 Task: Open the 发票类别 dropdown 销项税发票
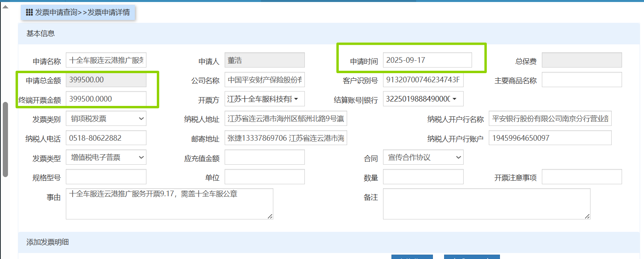(x=106, y=118)
